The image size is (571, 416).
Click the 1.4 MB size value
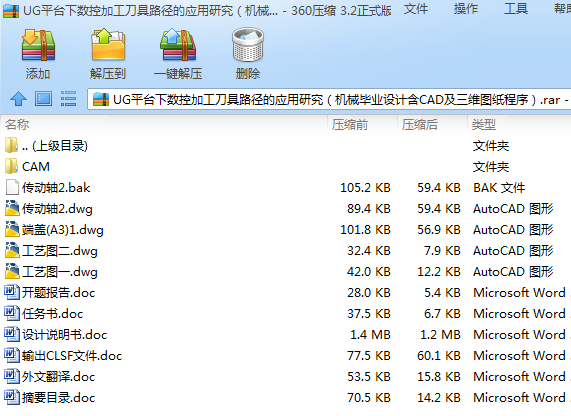370,334
